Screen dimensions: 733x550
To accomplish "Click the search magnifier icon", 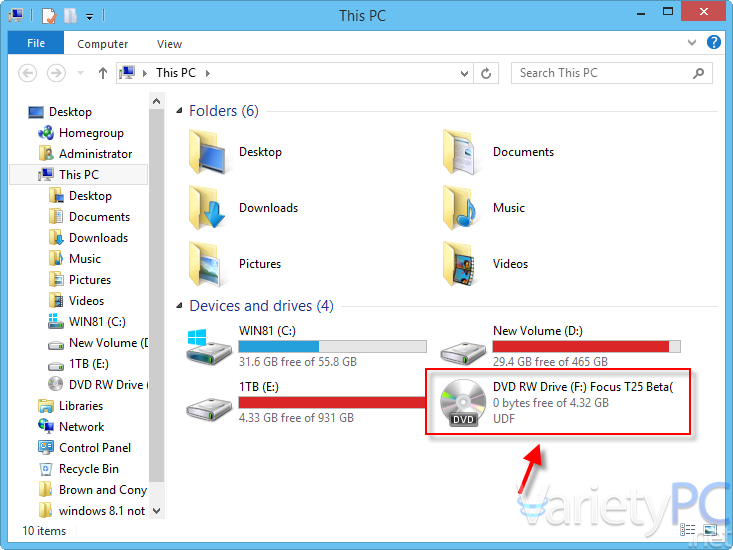I will (698, 73).
